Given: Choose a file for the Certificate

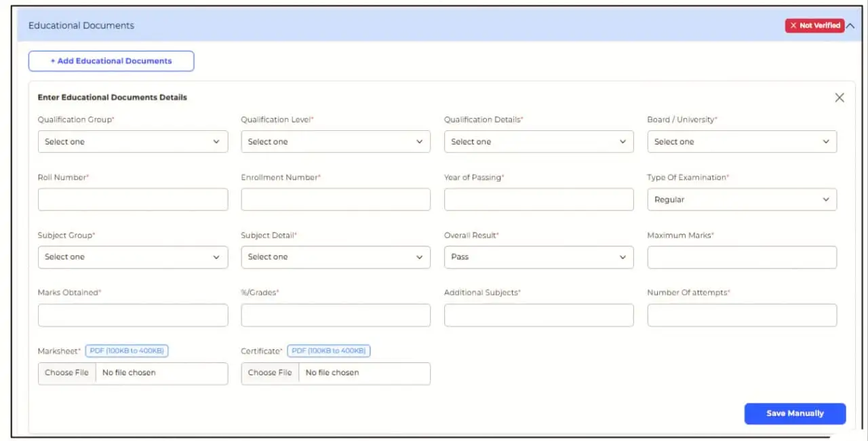Looking at the screenshot, I should tap(269, 372).
